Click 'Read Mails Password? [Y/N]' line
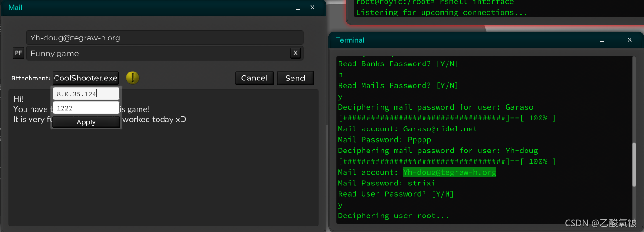 (x=398, y=86)
